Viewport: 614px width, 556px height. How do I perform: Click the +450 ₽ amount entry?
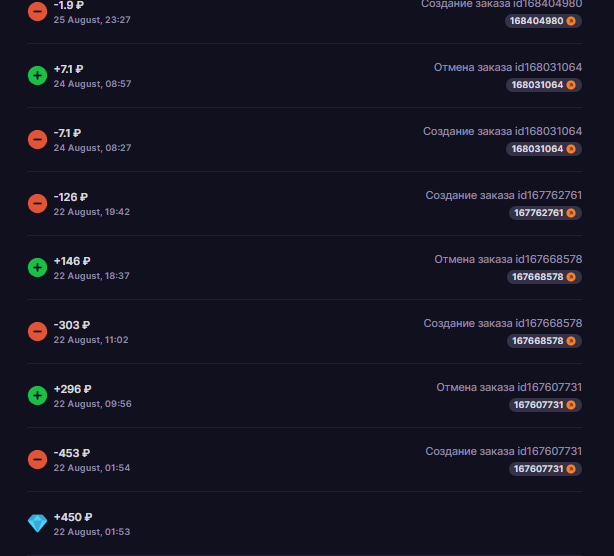pyautogui.click(x=73, y=517)
